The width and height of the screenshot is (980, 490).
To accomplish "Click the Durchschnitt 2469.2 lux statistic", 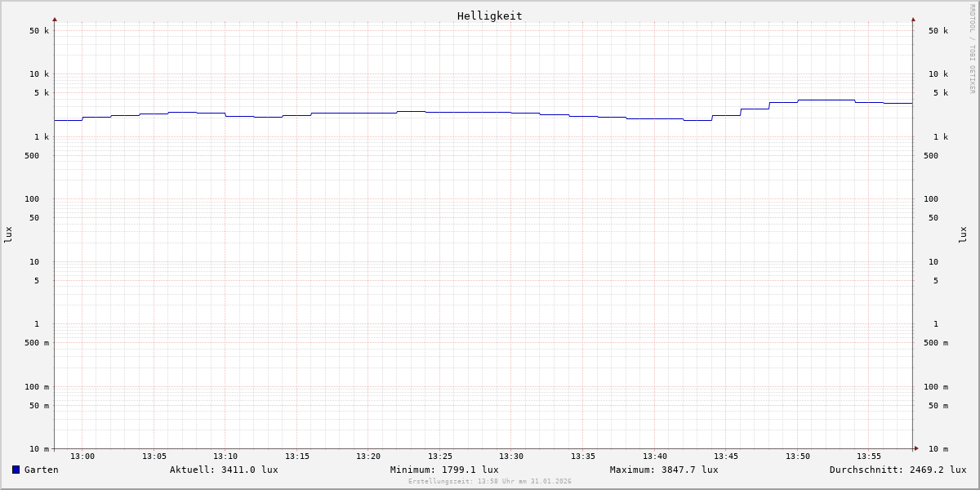I will click(x=898, y=470).
